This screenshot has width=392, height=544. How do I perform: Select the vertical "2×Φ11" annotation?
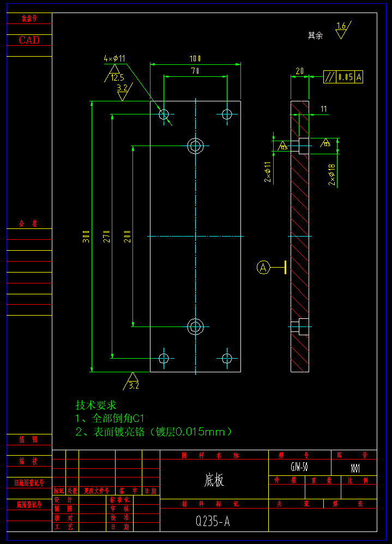(268, 172)
